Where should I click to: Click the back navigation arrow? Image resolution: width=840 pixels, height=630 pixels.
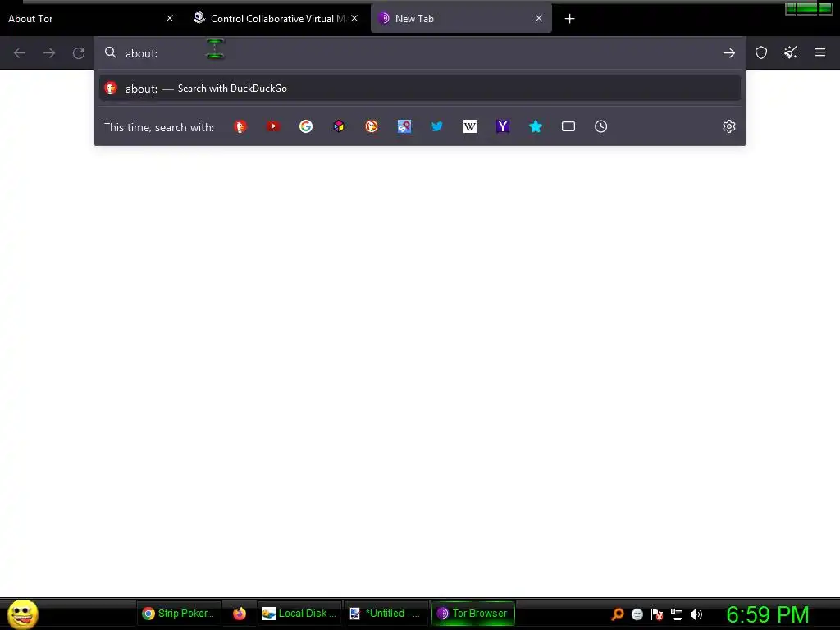tap(20, 53)
